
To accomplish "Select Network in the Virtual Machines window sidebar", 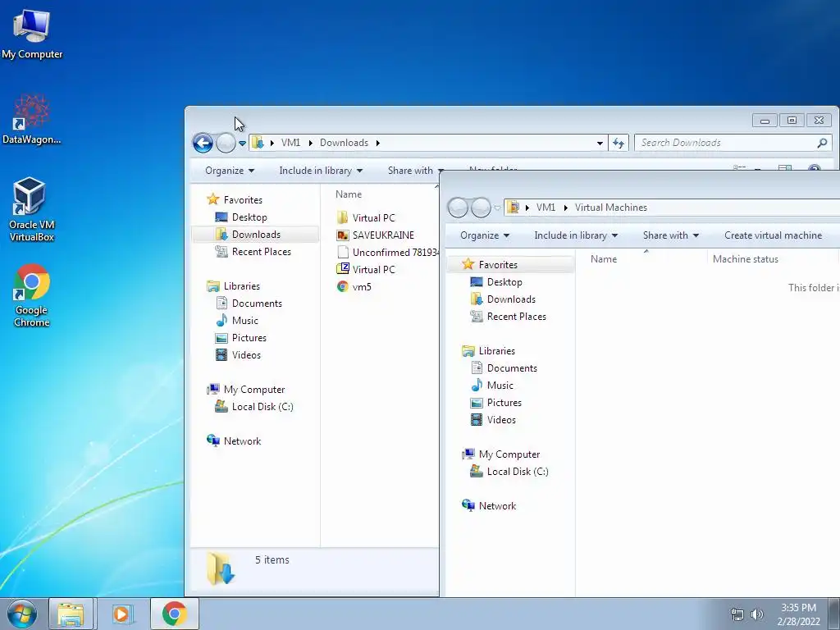I will (497, 505).
